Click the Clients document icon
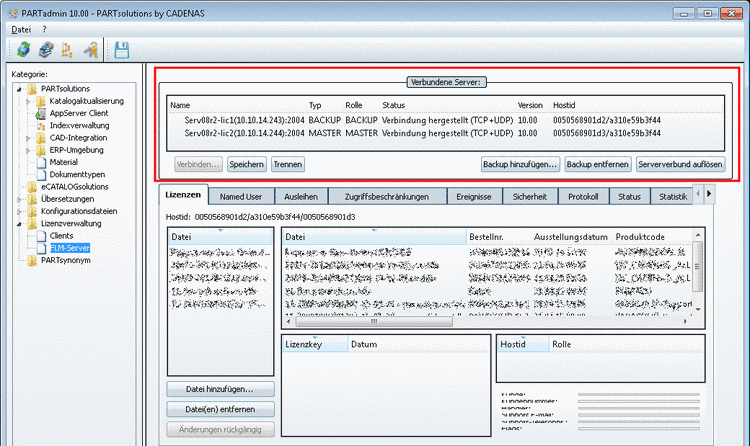 coord(42,236)
